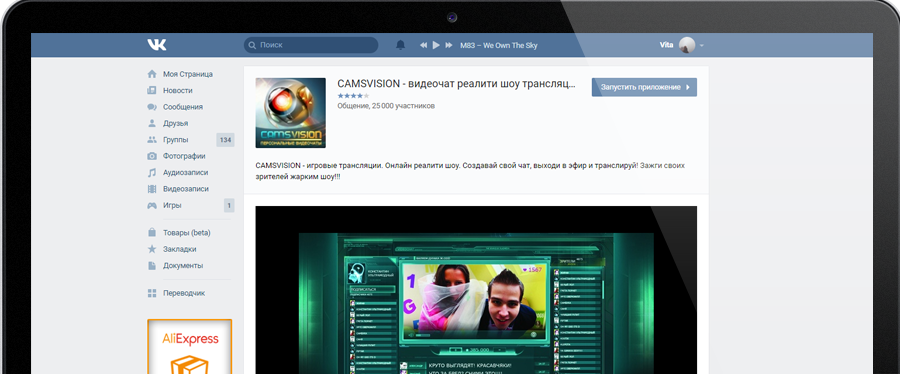Focus the Поиск search field
This screenshot has width=900, height=374.
311,45
